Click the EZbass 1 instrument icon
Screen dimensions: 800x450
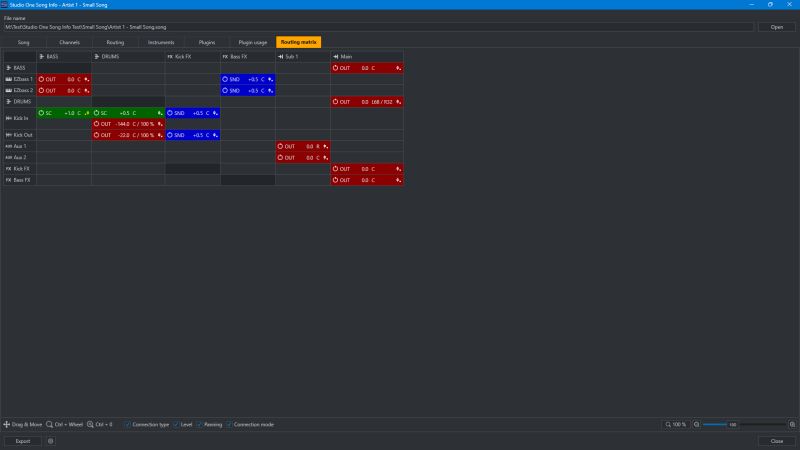(x=9, y=79)
